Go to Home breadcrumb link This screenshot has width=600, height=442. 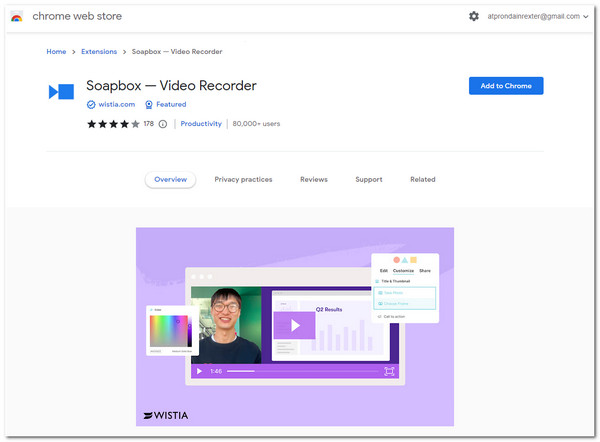pos(56,52)
